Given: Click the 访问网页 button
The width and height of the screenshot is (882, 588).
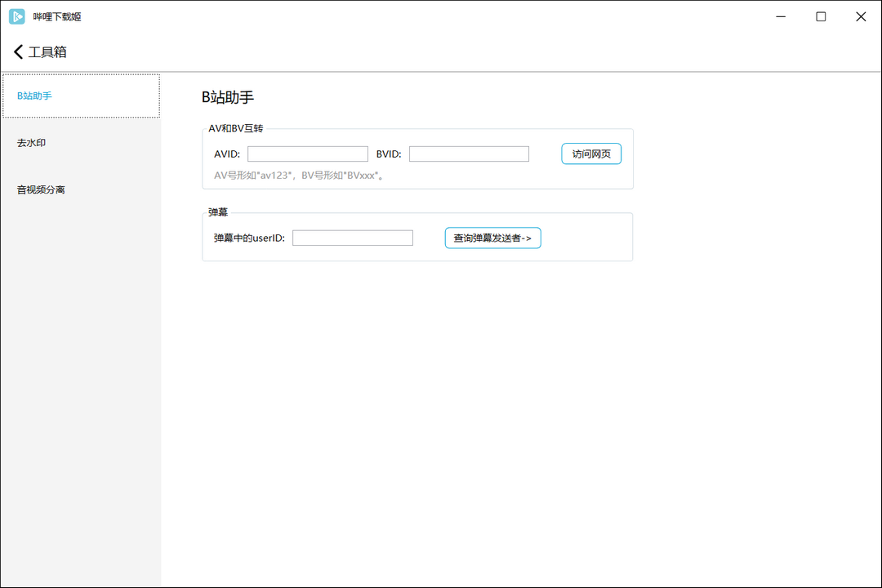Looking at the screenshot, I should point(590,154).
